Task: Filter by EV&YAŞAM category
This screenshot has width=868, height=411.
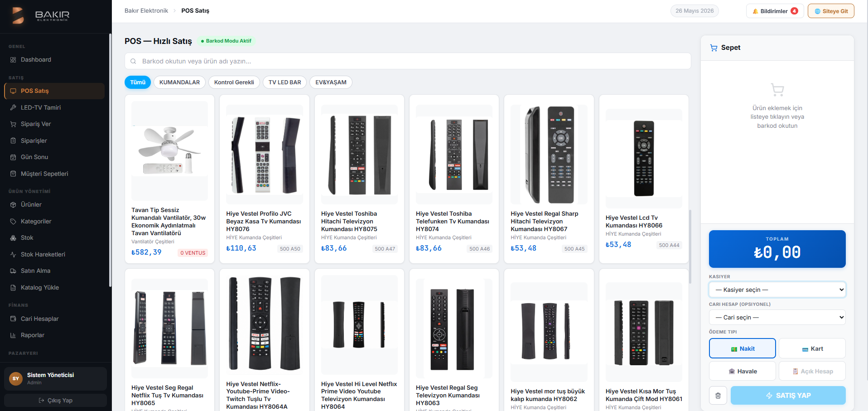Action: (331, 82)
